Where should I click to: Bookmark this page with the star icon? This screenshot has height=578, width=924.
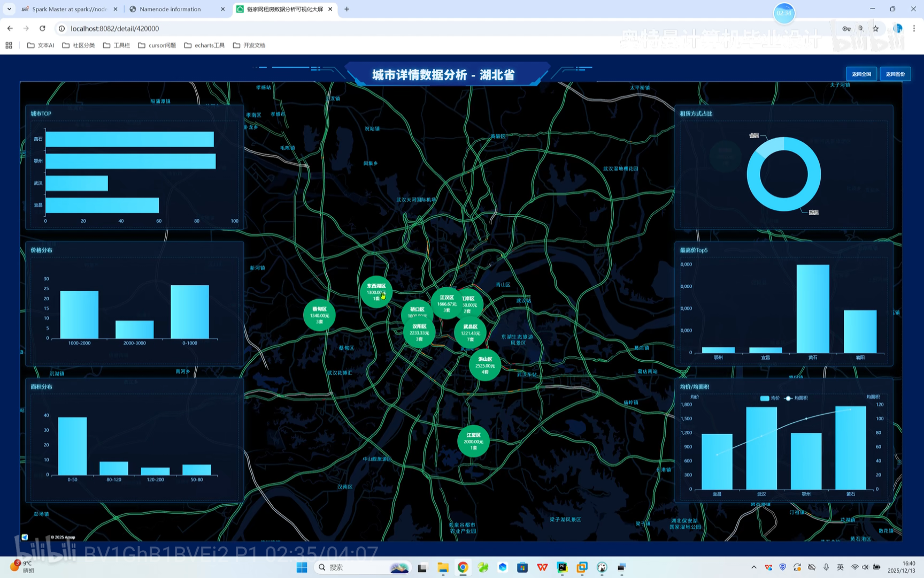tap(876, 28)
